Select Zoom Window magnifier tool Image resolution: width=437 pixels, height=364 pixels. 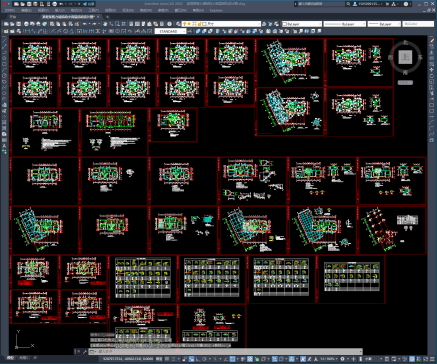118,24
